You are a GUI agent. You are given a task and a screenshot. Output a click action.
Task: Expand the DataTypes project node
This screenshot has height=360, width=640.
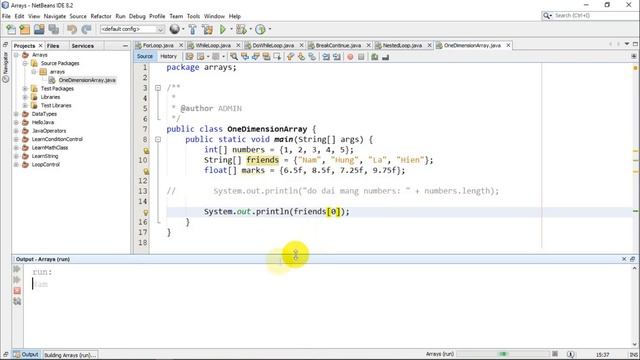[x=16, y=114]
